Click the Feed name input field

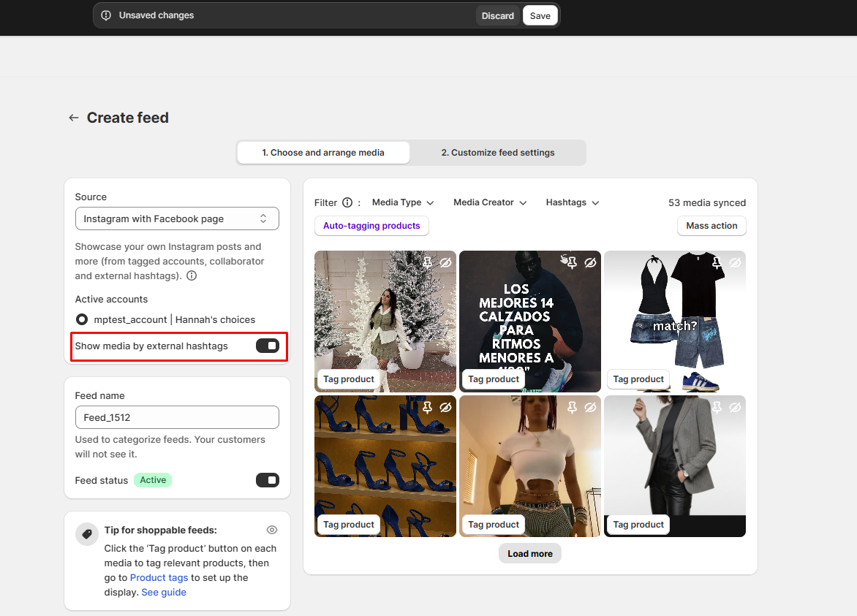click(x=177, y=417)
